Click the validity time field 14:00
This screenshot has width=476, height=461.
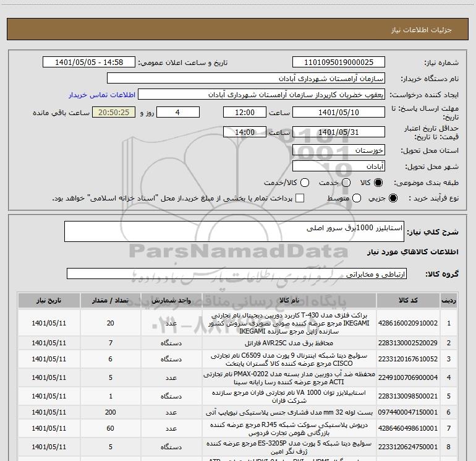point(245,132)
